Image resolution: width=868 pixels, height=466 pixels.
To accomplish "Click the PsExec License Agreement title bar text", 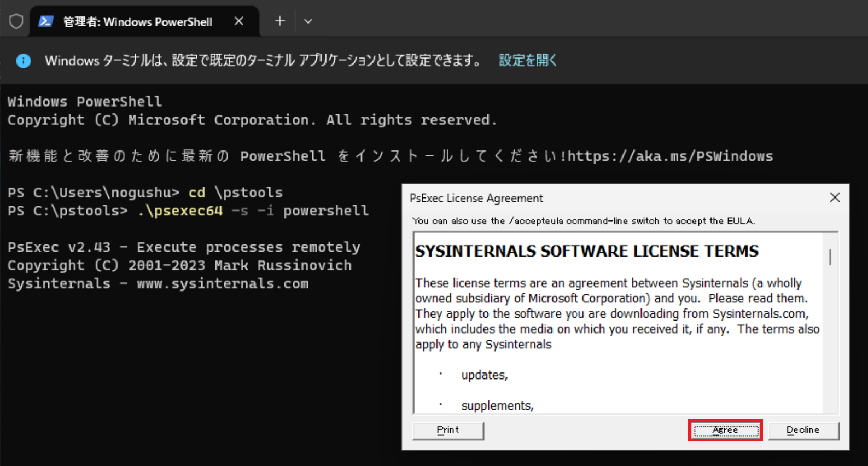I will click(476, 198).
